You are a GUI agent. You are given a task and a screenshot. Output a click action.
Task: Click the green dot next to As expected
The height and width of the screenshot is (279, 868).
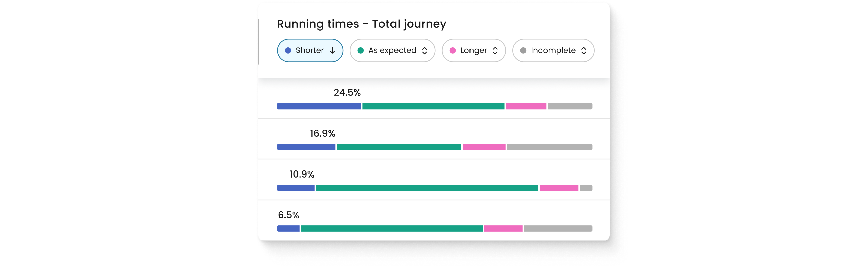(x=361, y=51)
